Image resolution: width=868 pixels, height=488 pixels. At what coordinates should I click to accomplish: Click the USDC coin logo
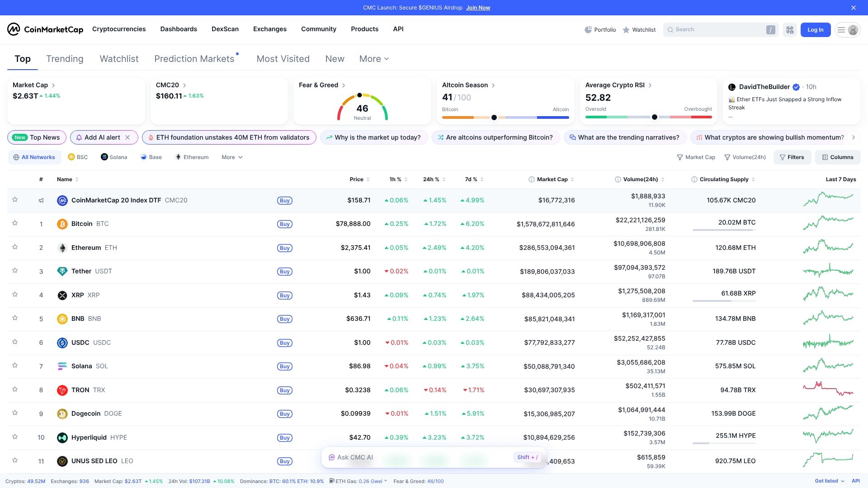pos(62,343)
